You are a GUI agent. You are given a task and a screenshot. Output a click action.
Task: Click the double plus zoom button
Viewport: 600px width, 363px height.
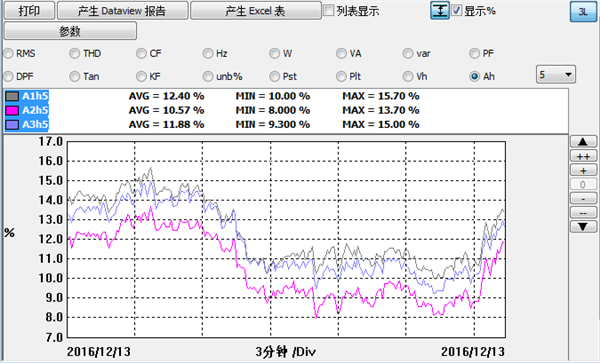[583, 156]
